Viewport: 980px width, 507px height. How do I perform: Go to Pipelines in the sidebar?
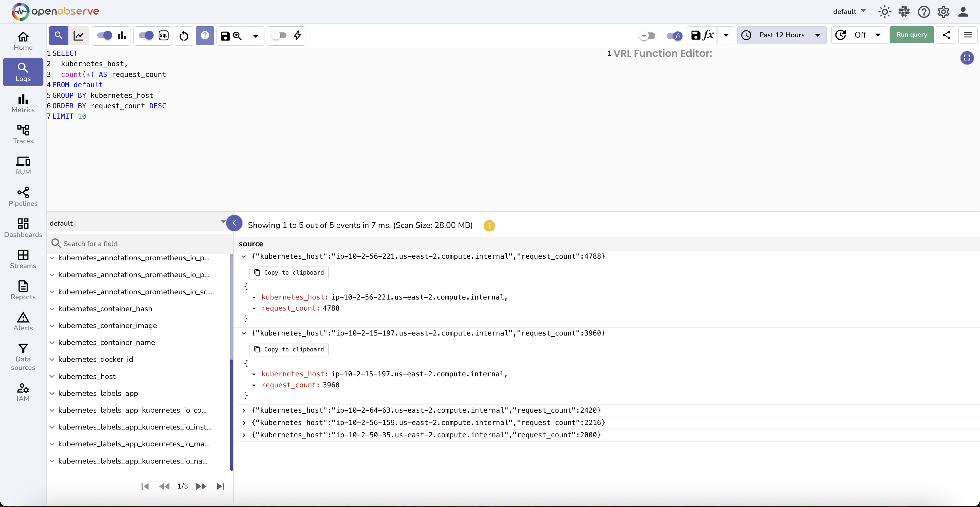tap(23, 196)
